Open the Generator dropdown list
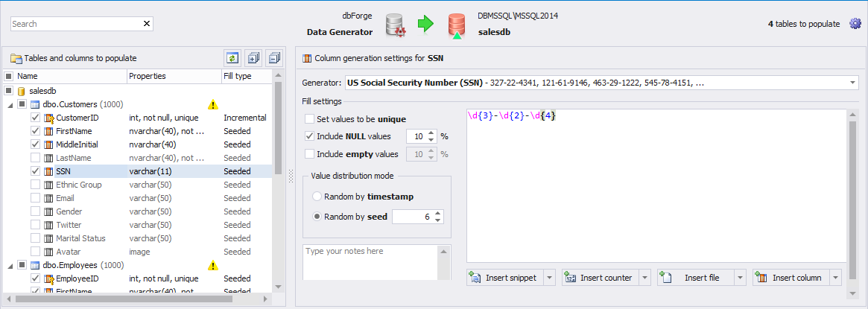Viewport: 868px width, 309px height. click(x=852, y=83)
